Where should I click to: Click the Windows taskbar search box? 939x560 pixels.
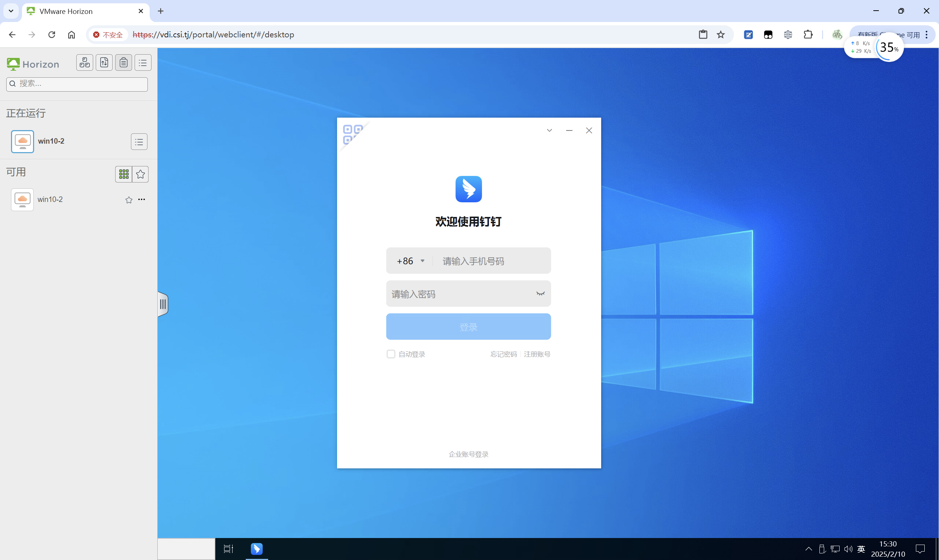click(x=186, y=549)
